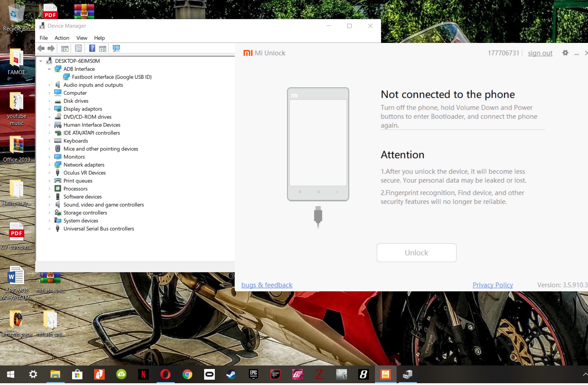The width and height of the screenshot is (588, 385).
Task: Click the Unlock button in Mi Unlock
Action: 416,253
